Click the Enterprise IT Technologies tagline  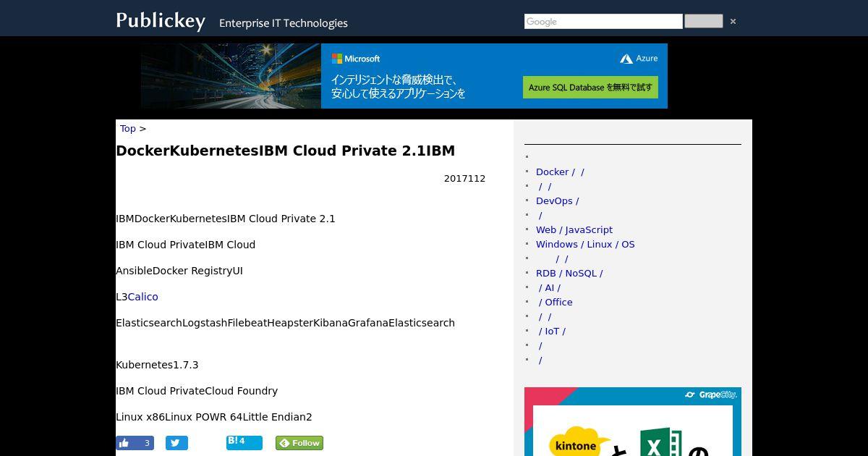(284, 23)
